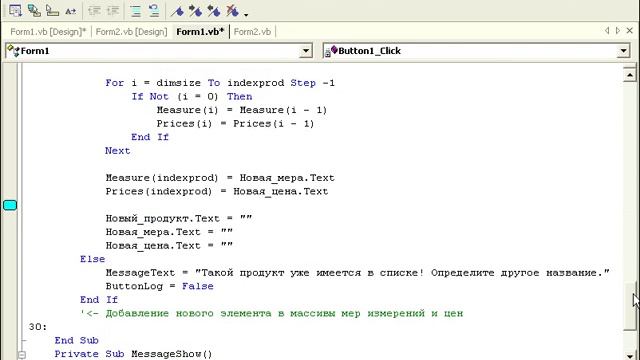This screenshot has width=640, height=360.
Task: Click the Increase Indent toolbar icon
Action: (113, 11)
